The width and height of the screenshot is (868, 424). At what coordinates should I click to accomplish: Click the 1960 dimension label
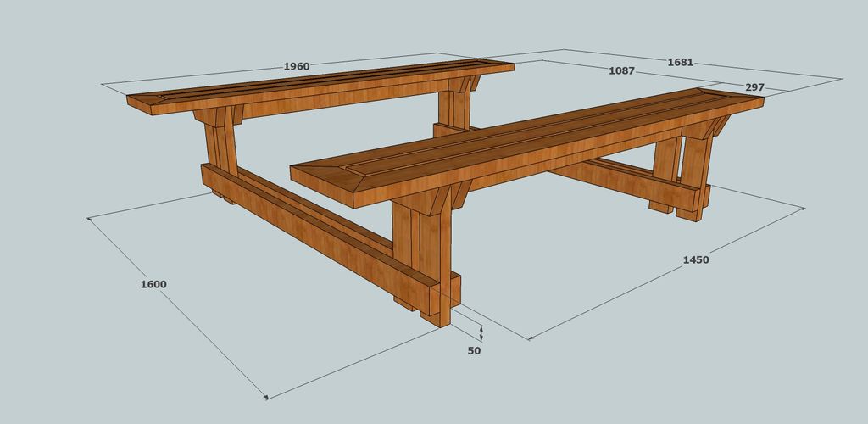point(296,66)
